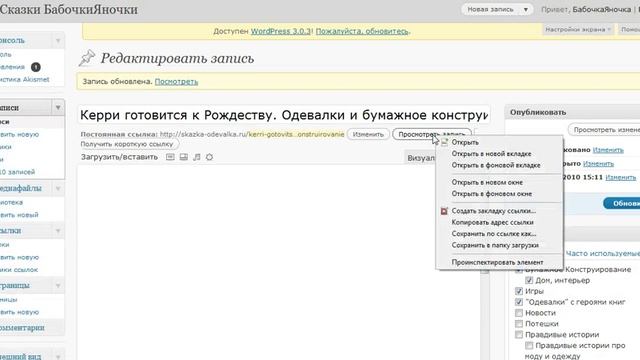
Task: Click the Опубликовать panel header
Action: (x=573, y=112)
